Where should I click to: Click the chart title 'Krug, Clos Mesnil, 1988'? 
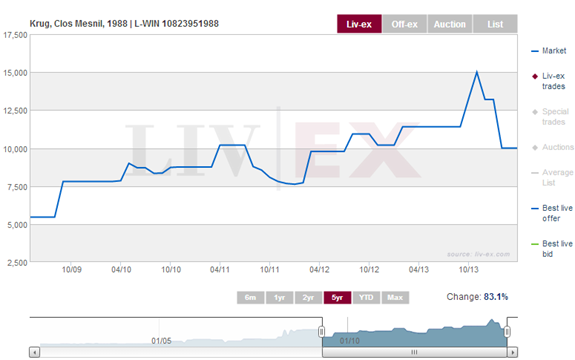click(x=78, y=24)
